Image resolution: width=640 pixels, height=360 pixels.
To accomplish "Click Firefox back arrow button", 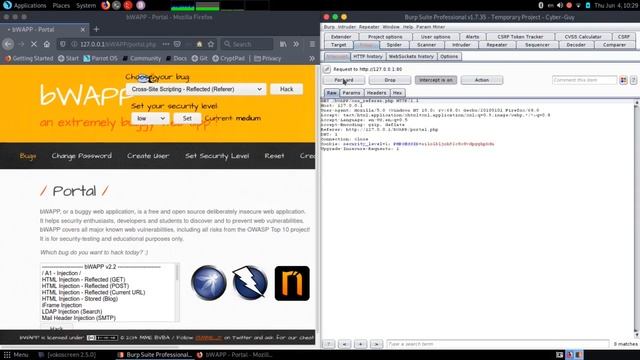I will pyautogui.click(x=8, y=44).
